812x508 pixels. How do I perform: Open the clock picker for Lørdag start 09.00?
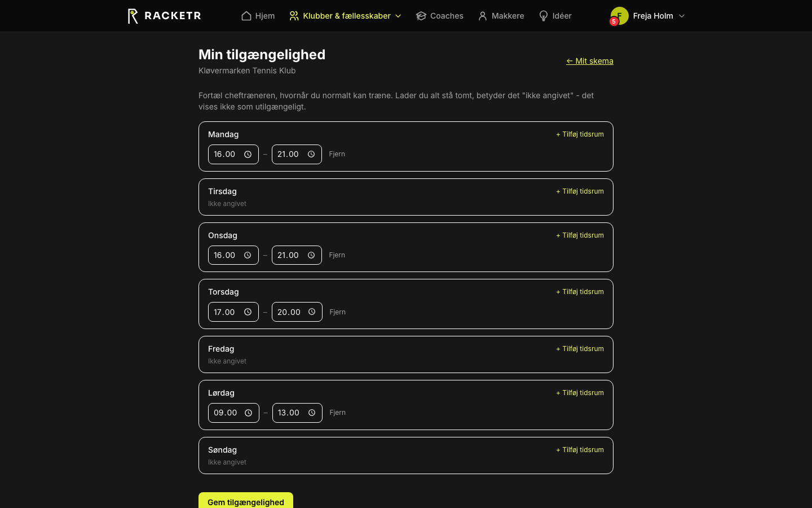248,413
